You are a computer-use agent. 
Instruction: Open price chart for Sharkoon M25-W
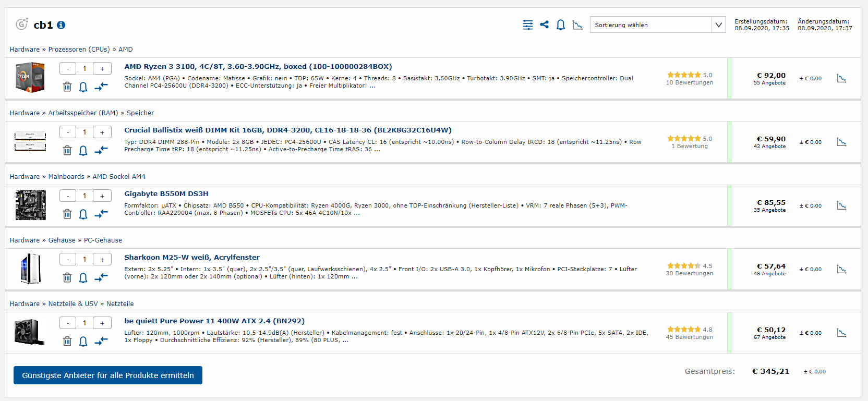click(841, 269)
